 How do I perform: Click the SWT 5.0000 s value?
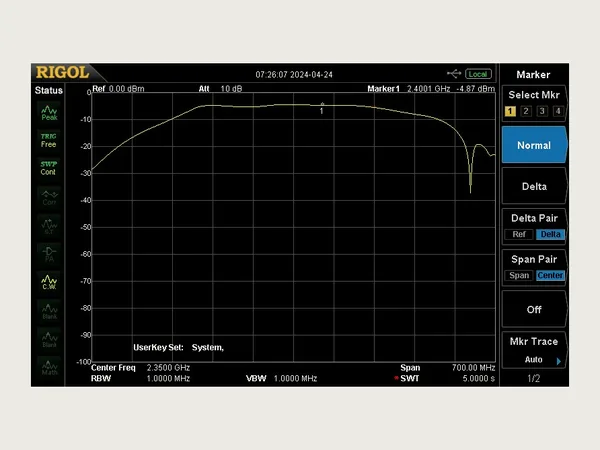(x=479, y=378)
